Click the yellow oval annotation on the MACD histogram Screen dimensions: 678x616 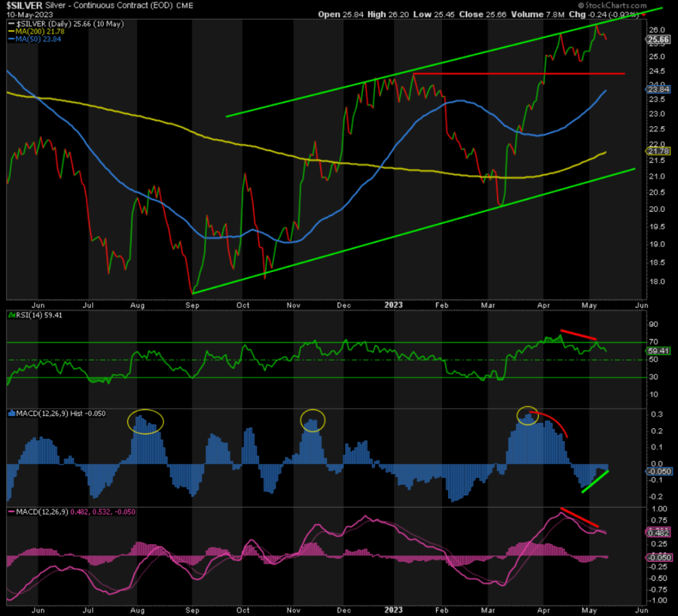pos(144,421)
